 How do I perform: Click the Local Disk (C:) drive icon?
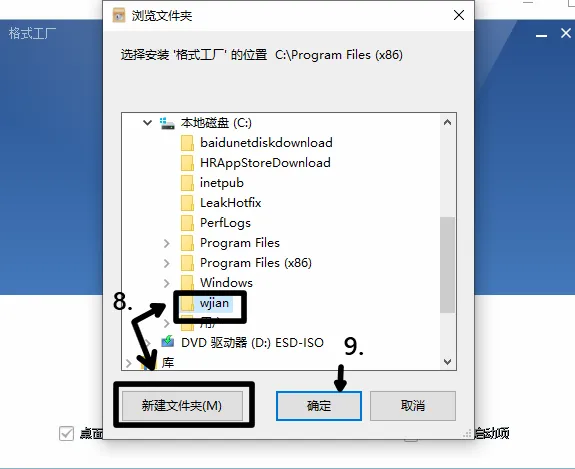[x=167, y=123]
